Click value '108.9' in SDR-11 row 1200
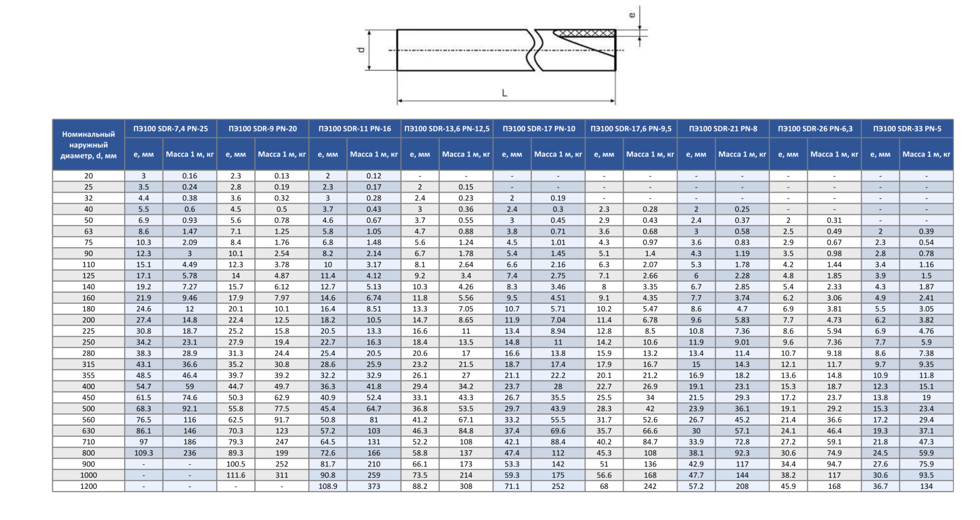The height and width of the screenshot is (520, 980). [328, 486]
